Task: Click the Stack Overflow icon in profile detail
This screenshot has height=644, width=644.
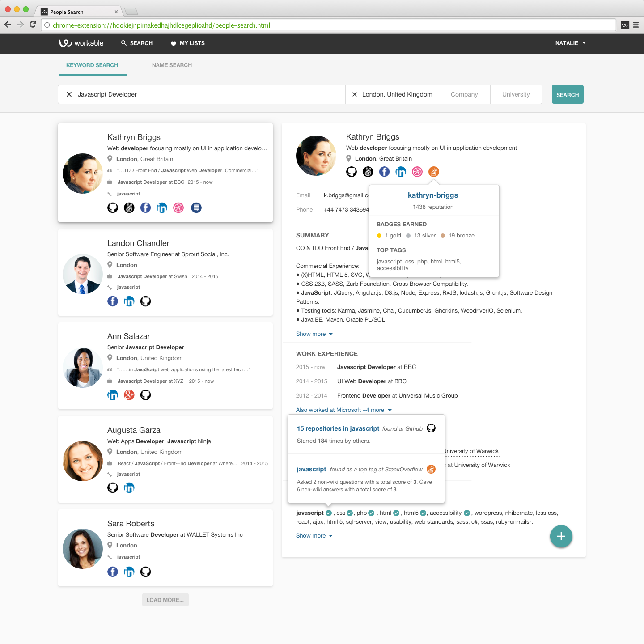Action: pyautogui.click(x=433, y=172)
